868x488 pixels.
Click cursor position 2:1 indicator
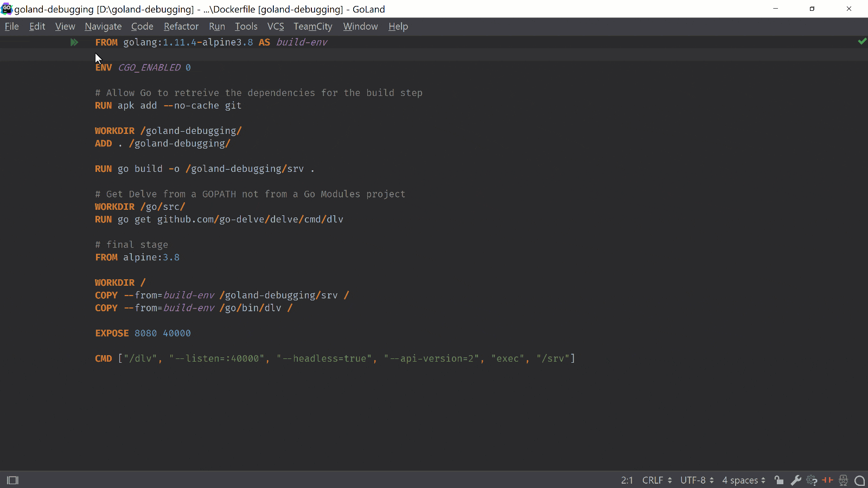pyautogui.click(x=627, y=480)
